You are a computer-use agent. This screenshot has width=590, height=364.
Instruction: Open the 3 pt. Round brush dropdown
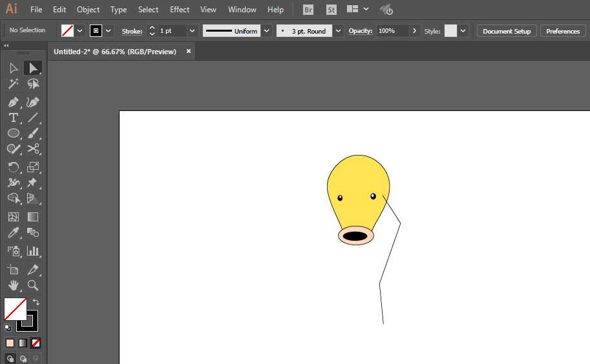pyautogui.click(x=338, y=31)
